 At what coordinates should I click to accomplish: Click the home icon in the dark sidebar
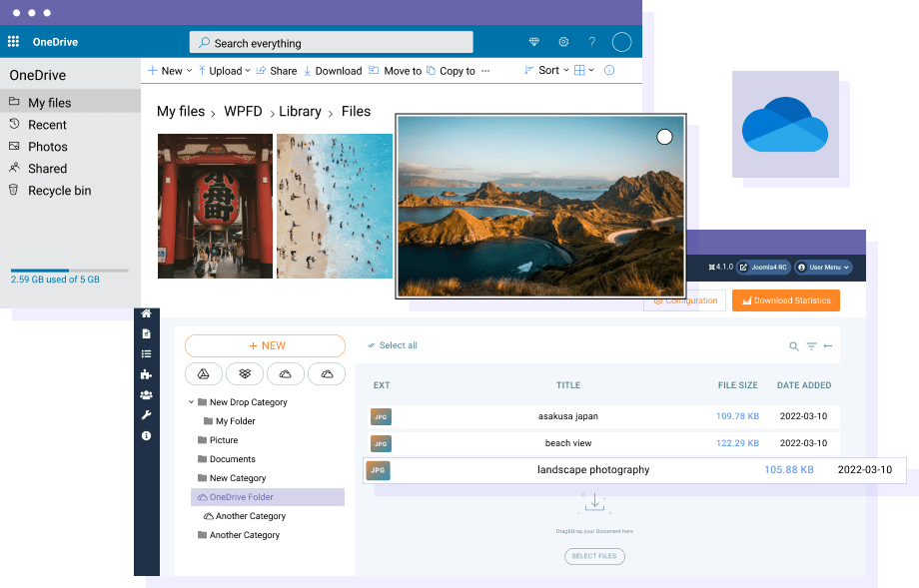point(147,313)
